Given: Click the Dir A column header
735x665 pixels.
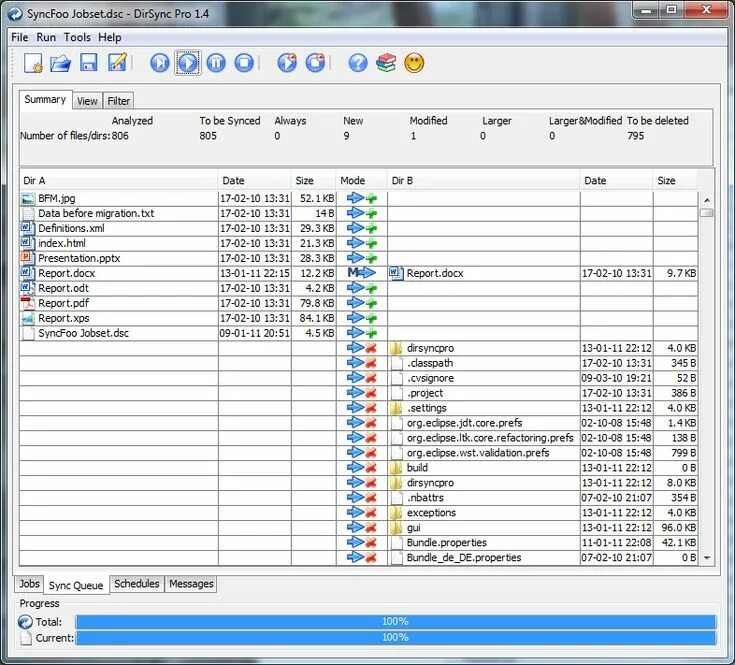Looking at the screenshot, I should tap(119, 181).
